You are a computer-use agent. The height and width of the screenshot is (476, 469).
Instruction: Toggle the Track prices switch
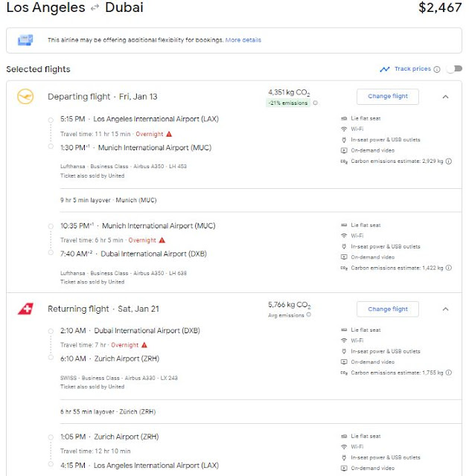[451, 69]
